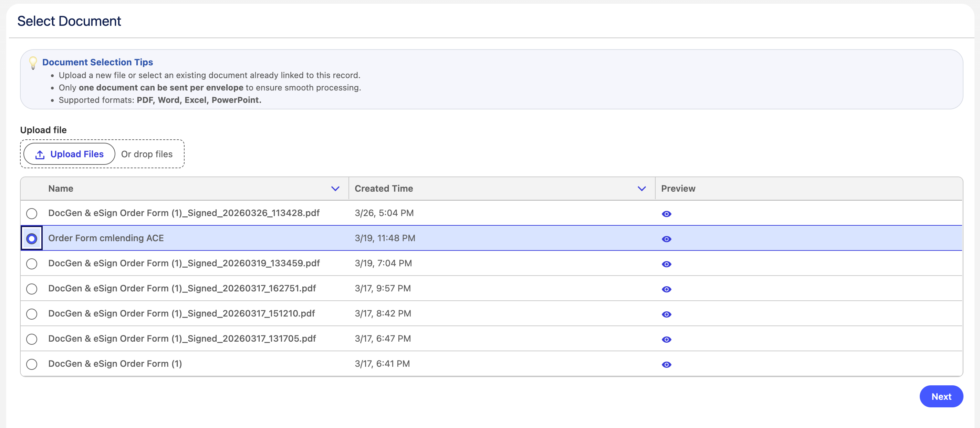Click file name ending Signed_20260319_133459.pdf
This screenshot has width=980, height=428.
coord(184,263)
